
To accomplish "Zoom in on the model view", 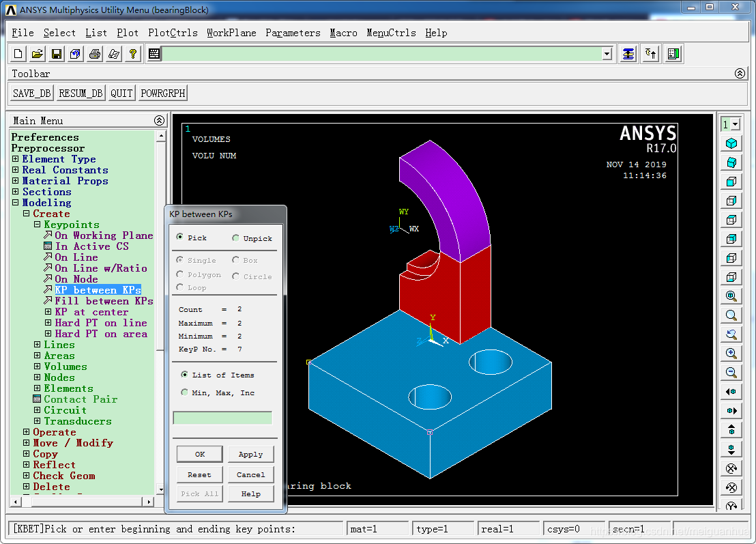I will 731,354.
